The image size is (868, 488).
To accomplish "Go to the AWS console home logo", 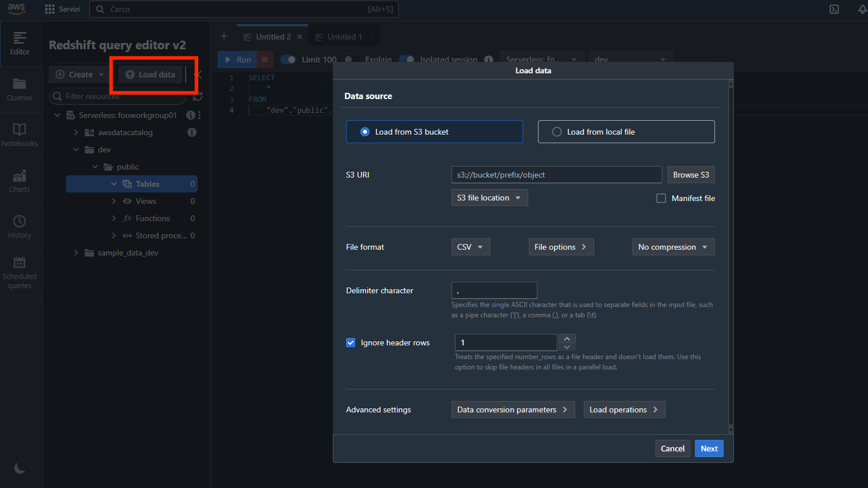I will pyautogui.click(x=16, y=9).
